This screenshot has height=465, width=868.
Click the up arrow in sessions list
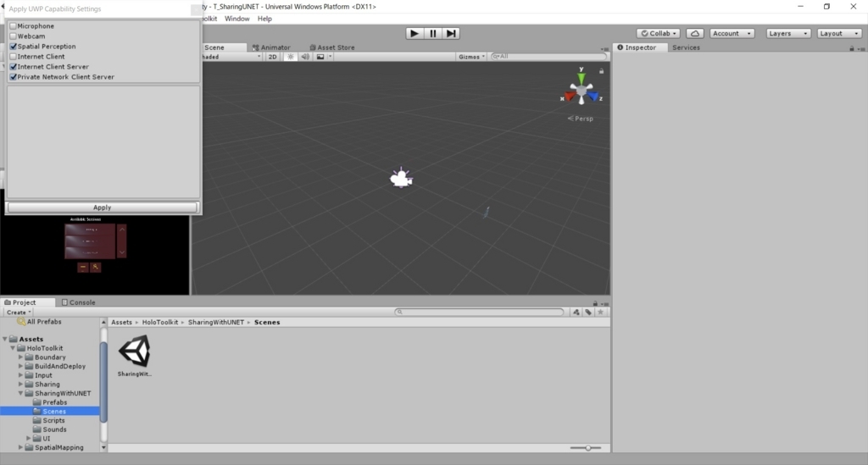122,229
